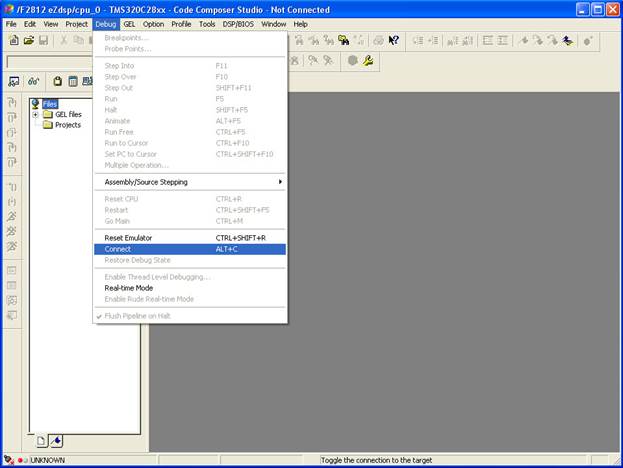Expand Assembly/Source Stepping submenu arrow
Viewport: 623px width, 468px height.
(280, 182)
